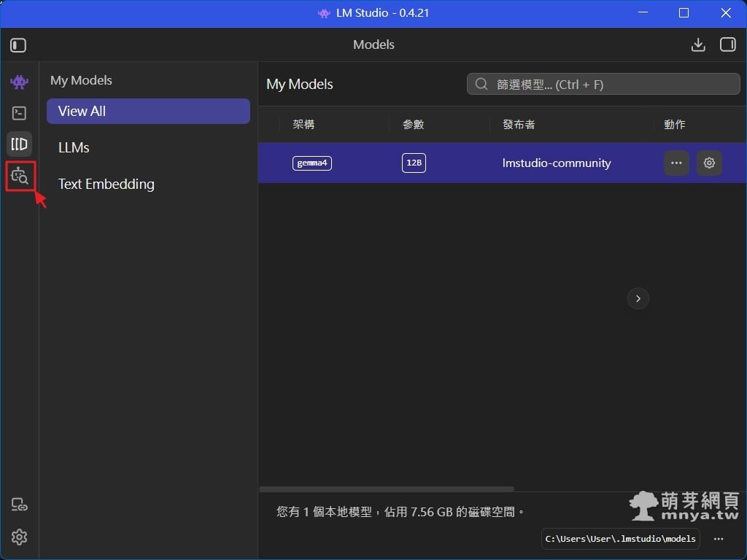This screenshot has height=560, width=747.
Task: Open the C:\Users\User\.lmstudio\models path button
Action: tap(620, 539)
